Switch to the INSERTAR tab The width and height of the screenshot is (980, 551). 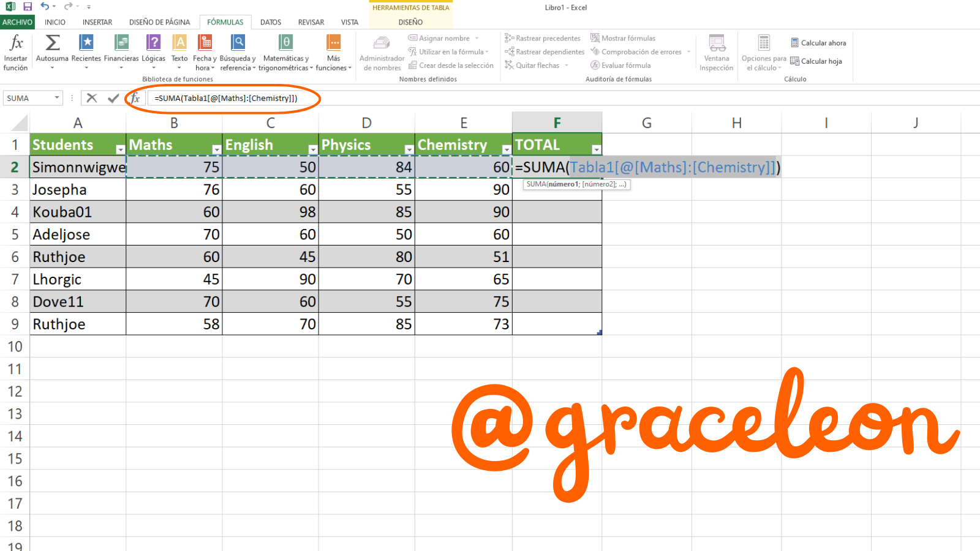click(x=97, y=22)
